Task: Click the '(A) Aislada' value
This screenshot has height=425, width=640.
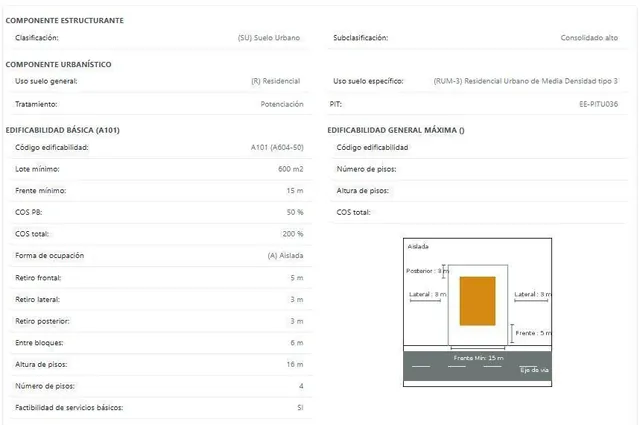Action: [285, 256]
